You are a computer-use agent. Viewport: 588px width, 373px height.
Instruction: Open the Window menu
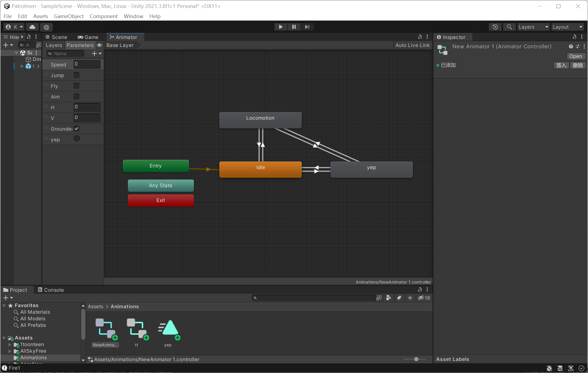point(133,16)
